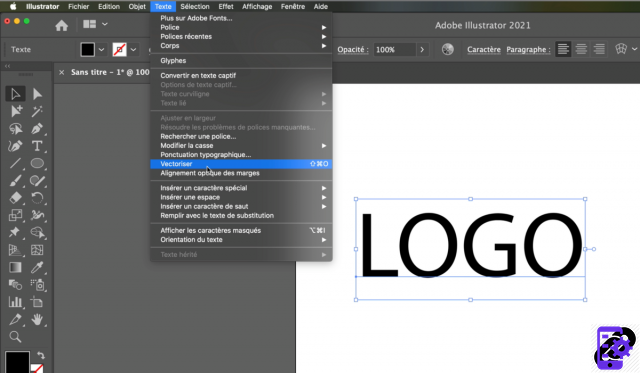Select the Curvature tool
Viewport: 640px width, 373px height.
coord(16,146)
